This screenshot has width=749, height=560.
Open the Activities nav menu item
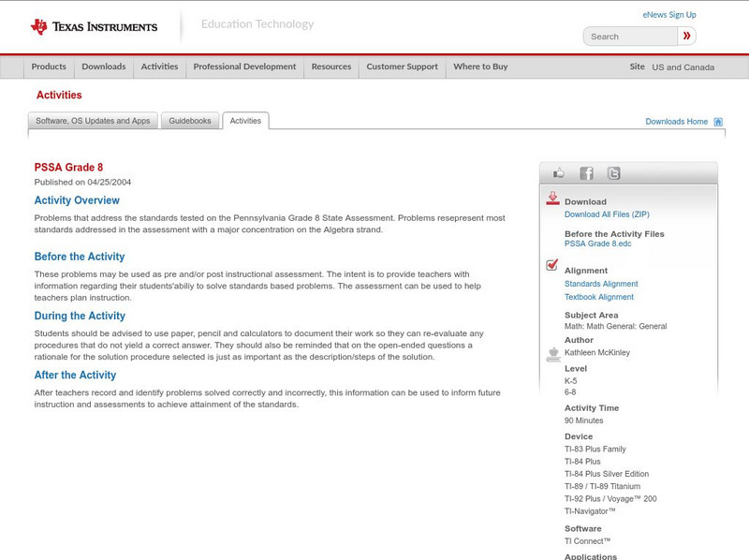(x=159, y=66)
